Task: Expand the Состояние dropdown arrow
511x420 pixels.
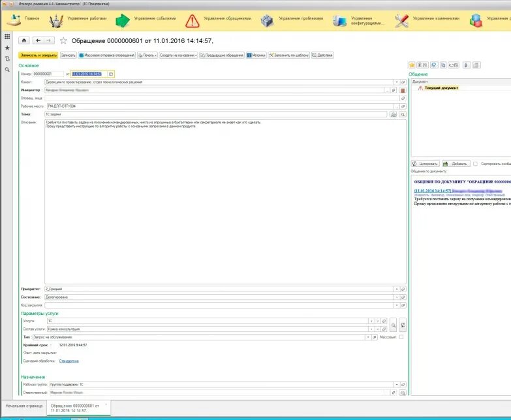Action: click(x=397, y=297)
